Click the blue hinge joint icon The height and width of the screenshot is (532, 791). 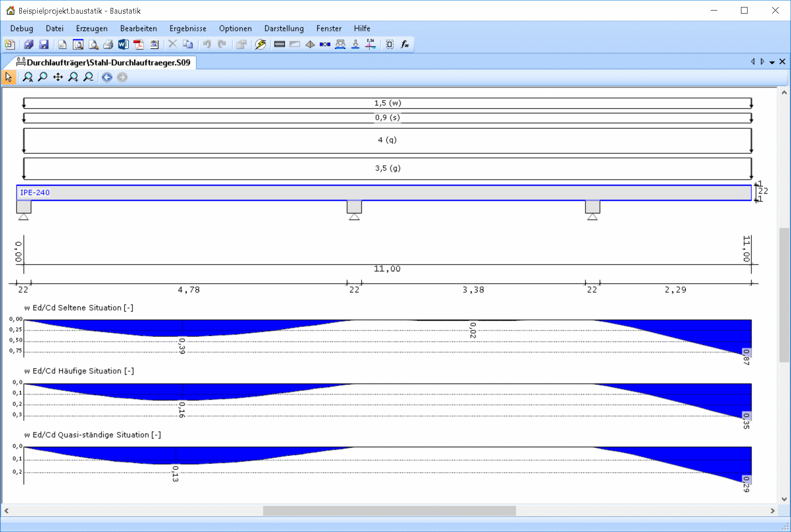click(x=325, y=44)
